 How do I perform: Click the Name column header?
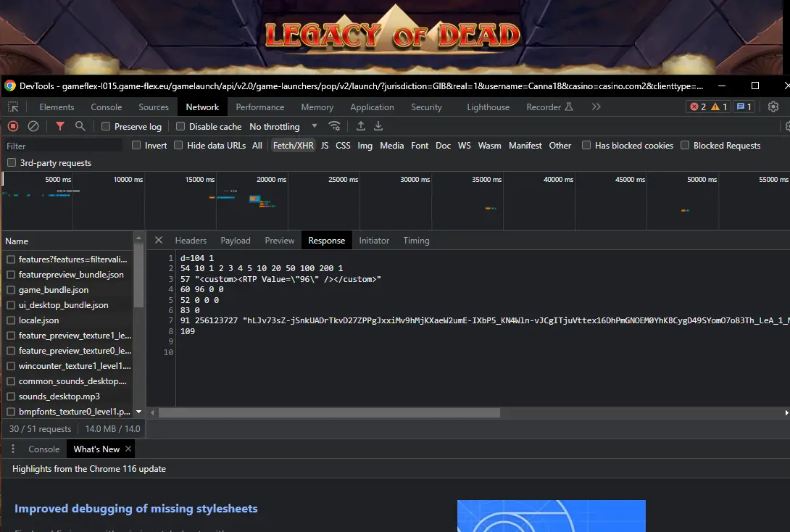click(x=17, y=241)
